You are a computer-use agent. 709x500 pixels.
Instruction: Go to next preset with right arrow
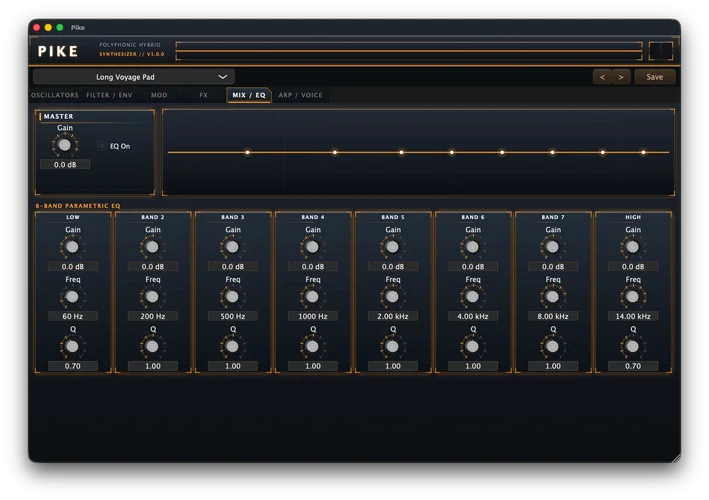click(621, 77)
